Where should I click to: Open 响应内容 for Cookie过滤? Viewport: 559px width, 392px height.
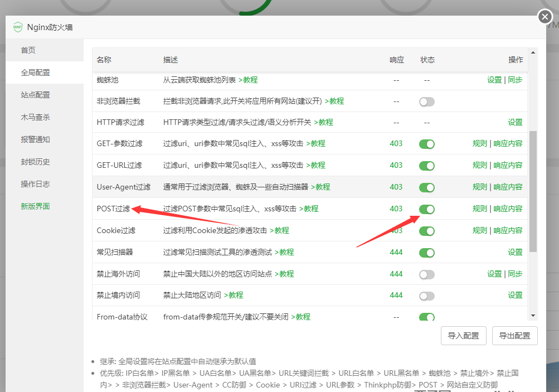[x=508, y=230]
